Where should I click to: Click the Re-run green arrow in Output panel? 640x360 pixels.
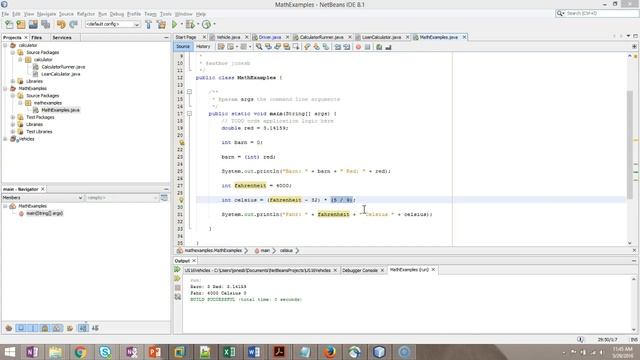[x=177, y=269]
